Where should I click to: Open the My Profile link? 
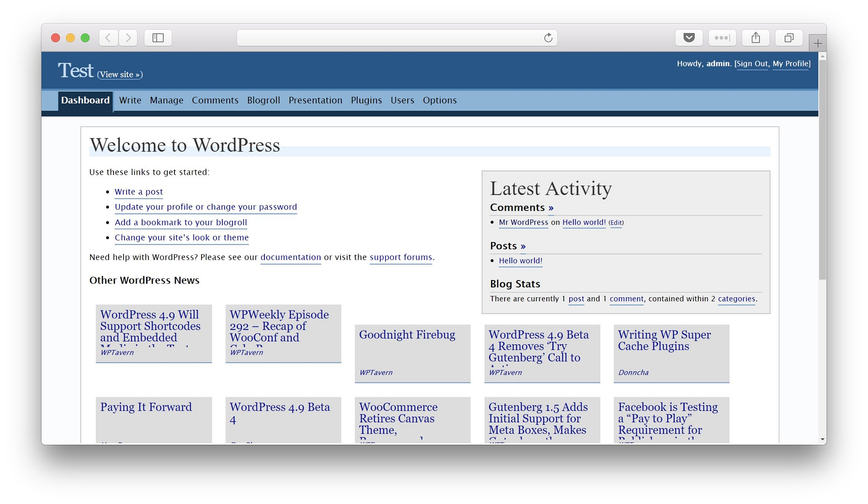click(x=791, y=64)
